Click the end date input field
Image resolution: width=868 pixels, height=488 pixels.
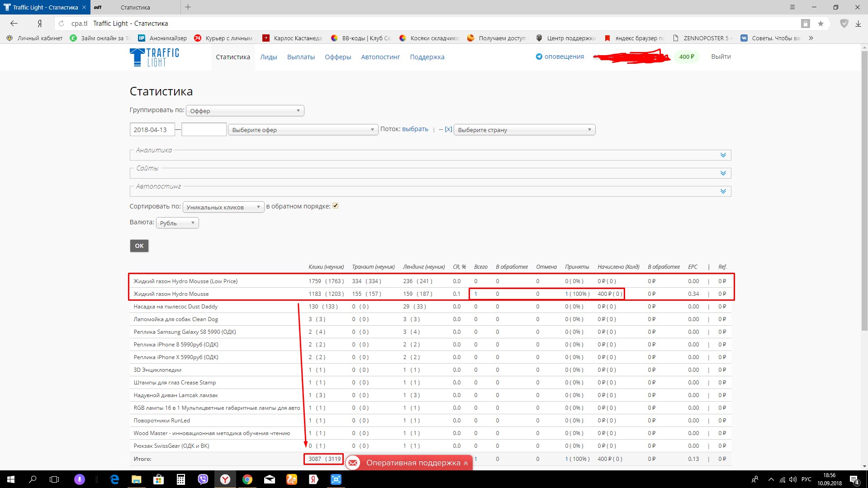click(204, 130)
